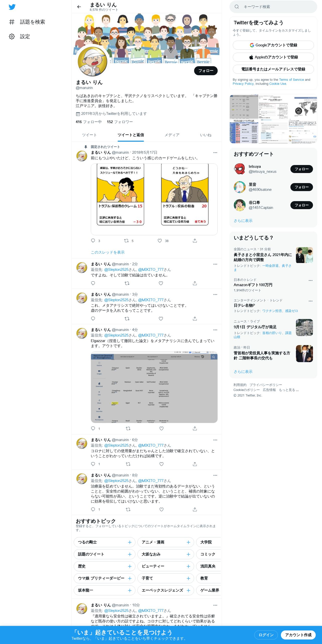Click さらに表示 under いまどうしてる？
This screenshot has width=322, height=644.
(243, 372)
